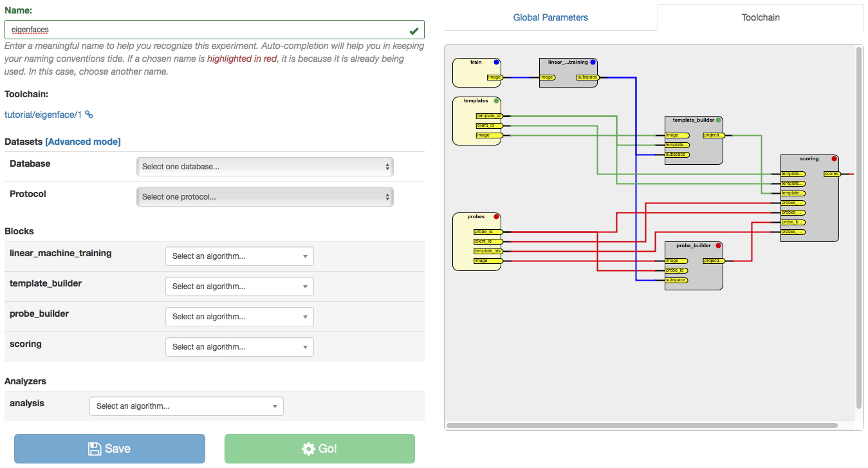Click the red dot on scoring block
The image size is (868, 468).
(x=834, y=158)
